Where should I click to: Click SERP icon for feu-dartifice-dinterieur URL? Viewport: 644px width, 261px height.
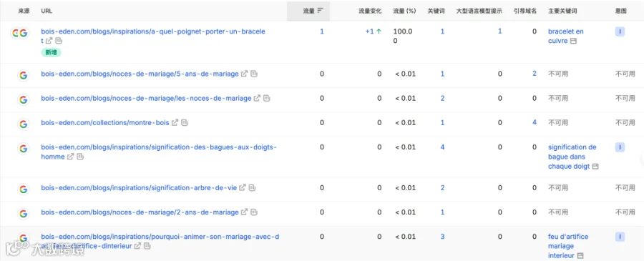point(147,246)
